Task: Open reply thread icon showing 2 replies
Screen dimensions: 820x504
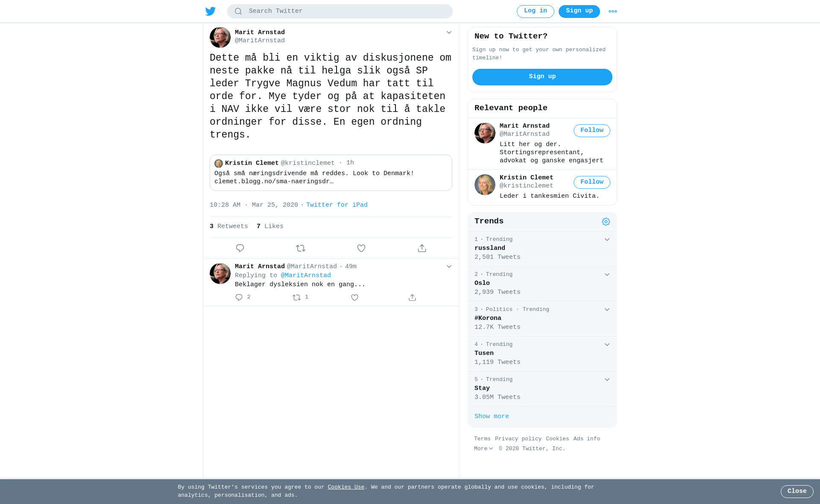Action: [x=243, y=297]
